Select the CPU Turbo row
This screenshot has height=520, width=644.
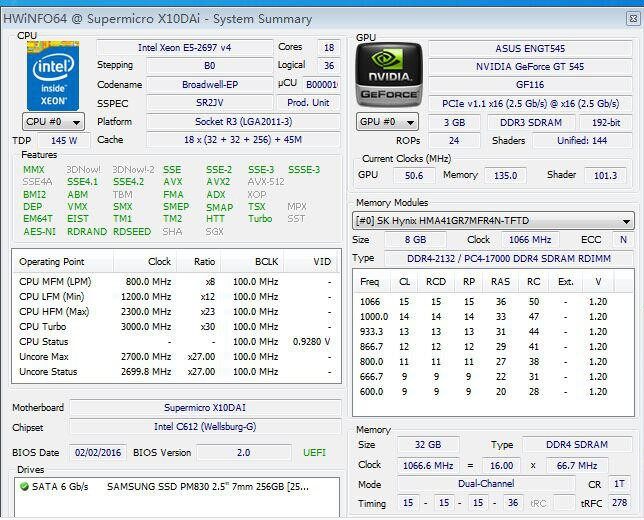coord(176,327)
